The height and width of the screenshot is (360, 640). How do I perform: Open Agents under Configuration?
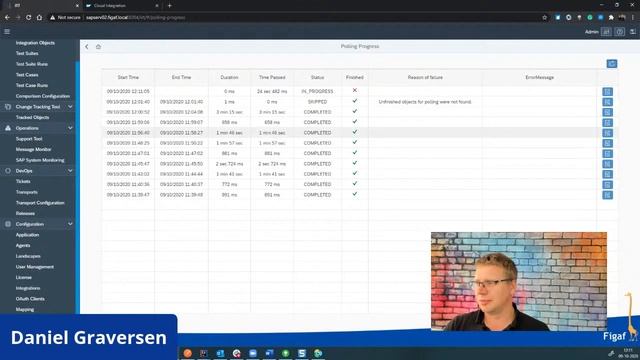(x=23, y=245)
